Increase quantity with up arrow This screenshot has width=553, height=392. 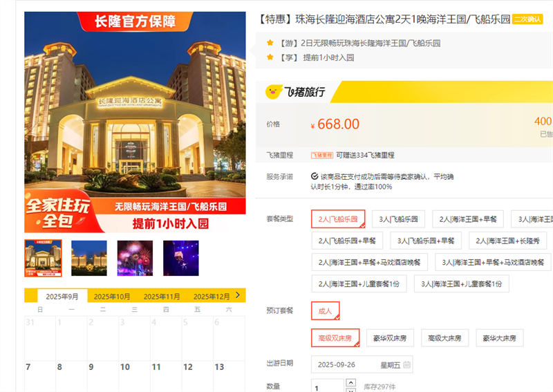pos(351,383)
